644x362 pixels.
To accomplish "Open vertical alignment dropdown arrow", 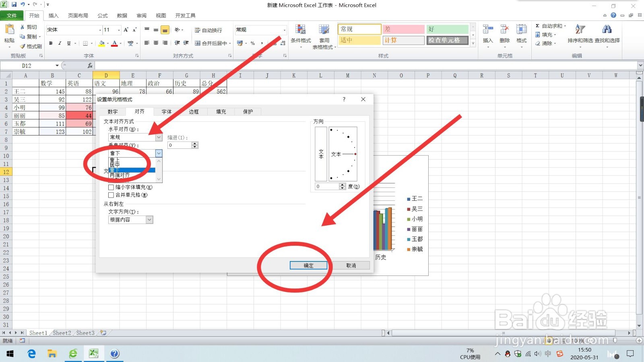I will (159, 153).
